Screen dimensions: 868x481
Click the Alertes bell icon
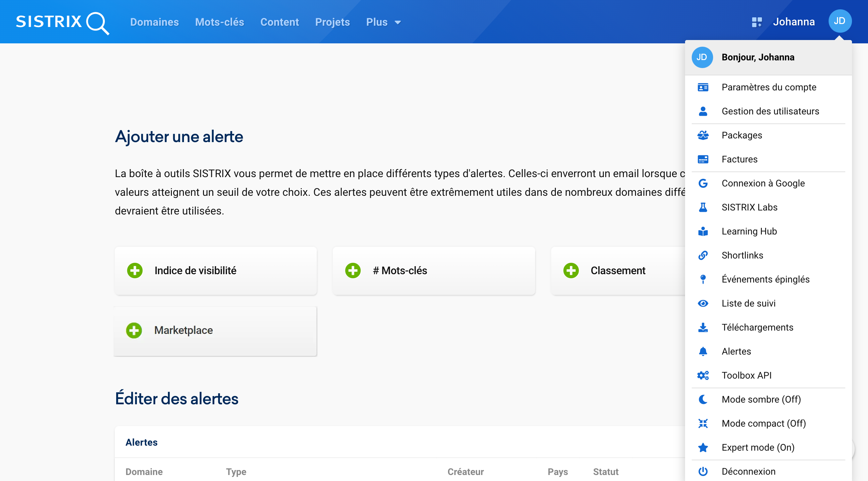703,351
